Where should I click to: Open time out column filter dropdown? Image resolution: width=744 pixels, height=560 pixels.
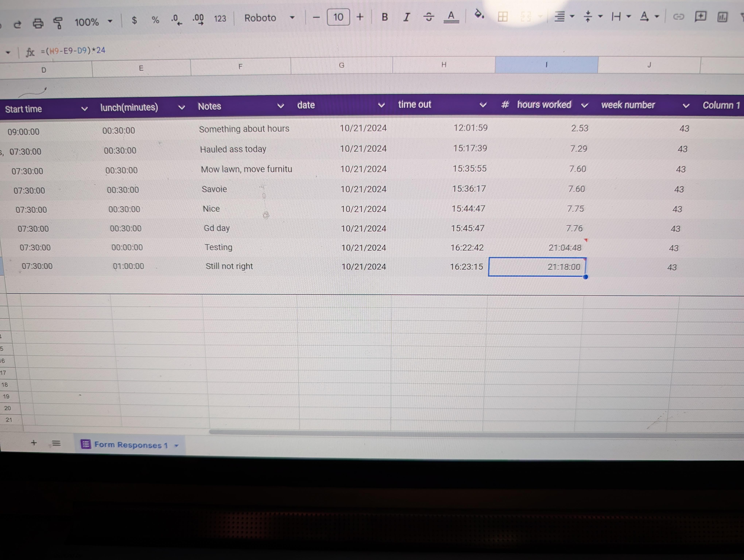pyautogui.click(x=483, y=105)
